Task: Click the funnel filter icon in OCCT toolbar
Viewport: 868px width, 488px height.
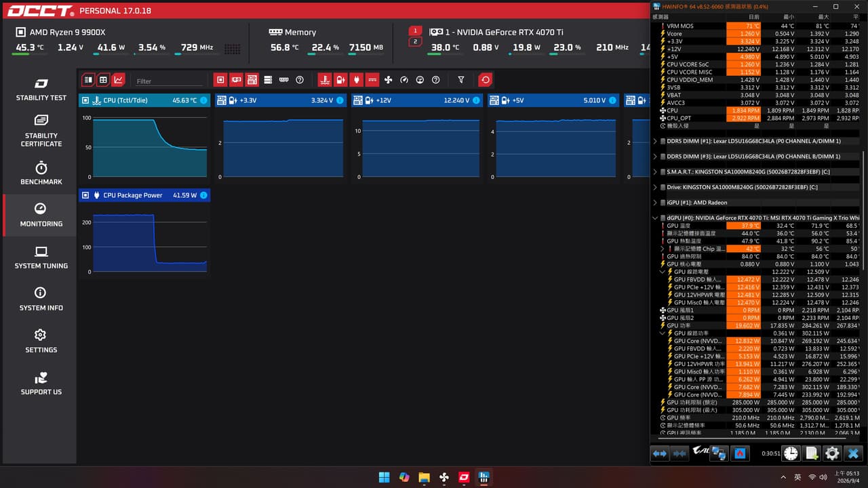Action: click(461, 80)
